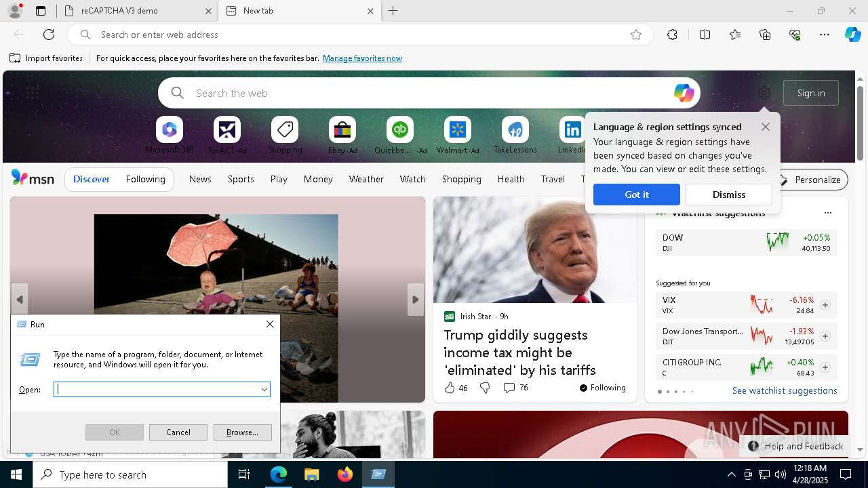Open Manage favorites now link

coord(362,58)
